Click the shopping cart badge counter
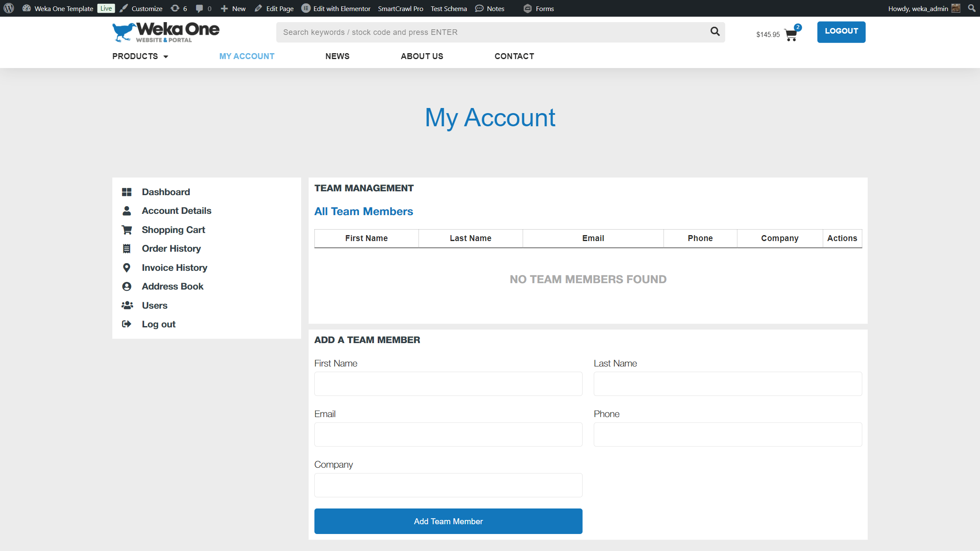This screenshot has height=551, width=980. [797, 26]
